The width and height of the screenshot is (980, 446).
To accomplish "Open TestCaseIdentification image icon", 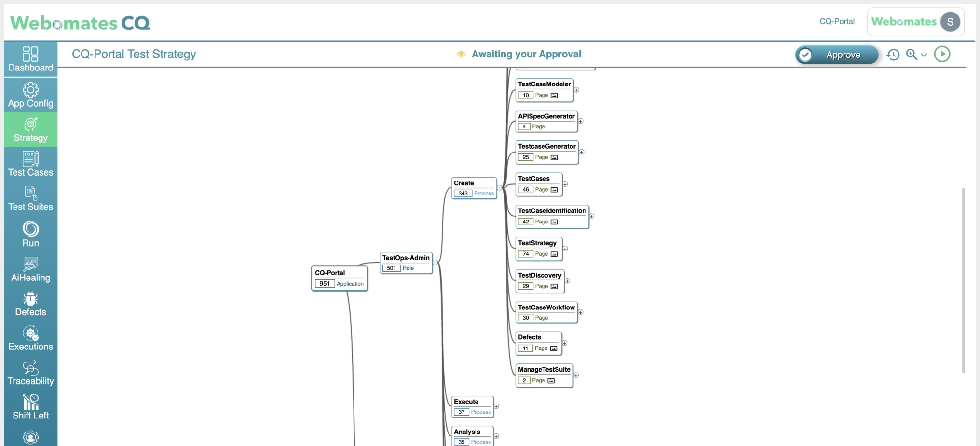I will (554, 223).
